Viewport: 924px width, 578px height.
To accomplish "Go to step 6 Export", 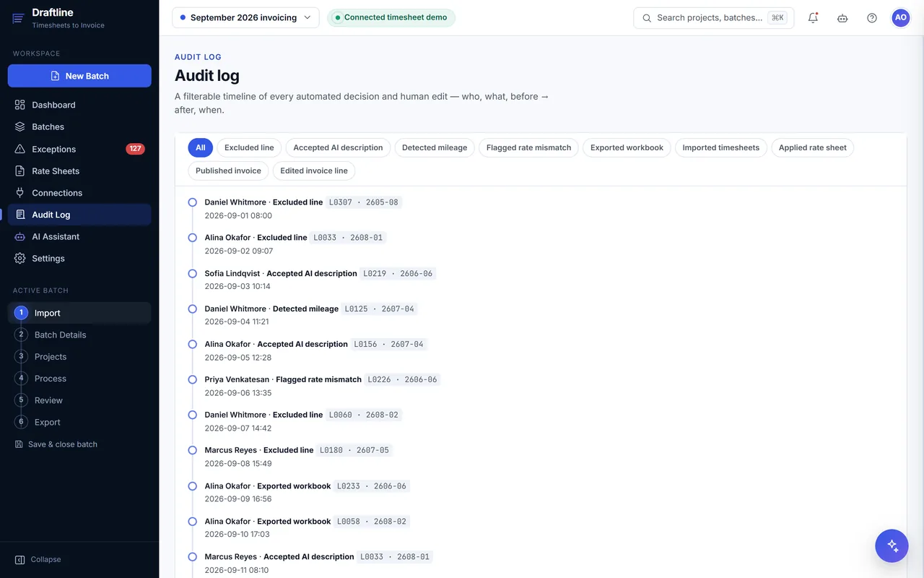I will (79, 422).
